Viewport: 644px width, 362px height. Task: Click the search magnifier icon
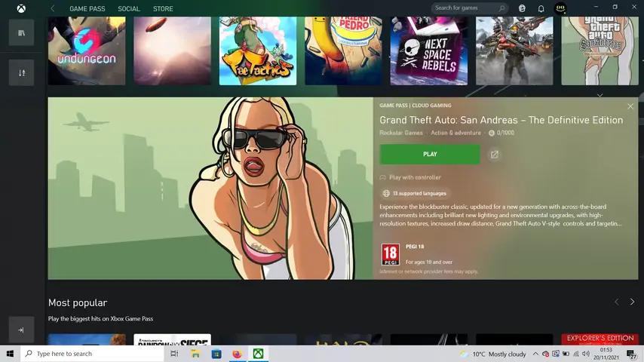[x=501, y=8]
